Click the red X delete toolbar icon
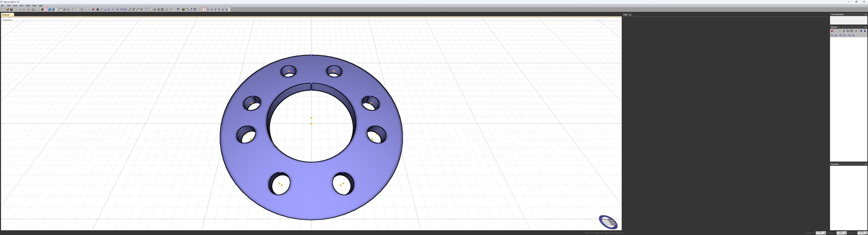 (x=29, y=9)
